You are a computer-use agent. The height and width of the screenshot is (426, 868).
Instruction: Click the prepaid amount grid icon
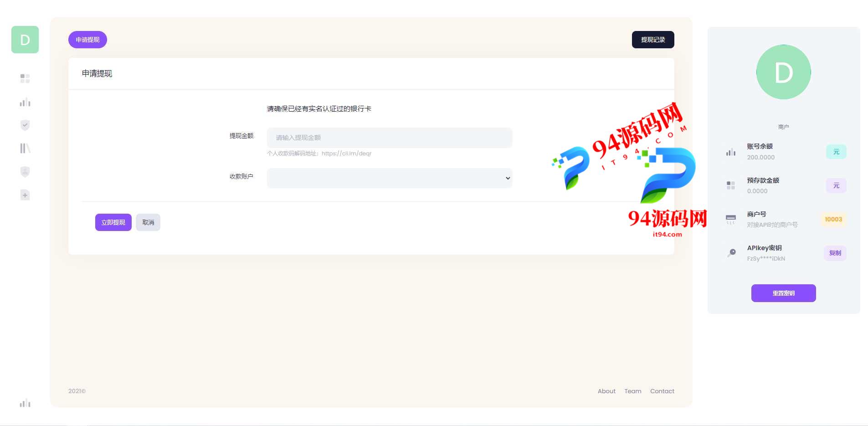731,185
